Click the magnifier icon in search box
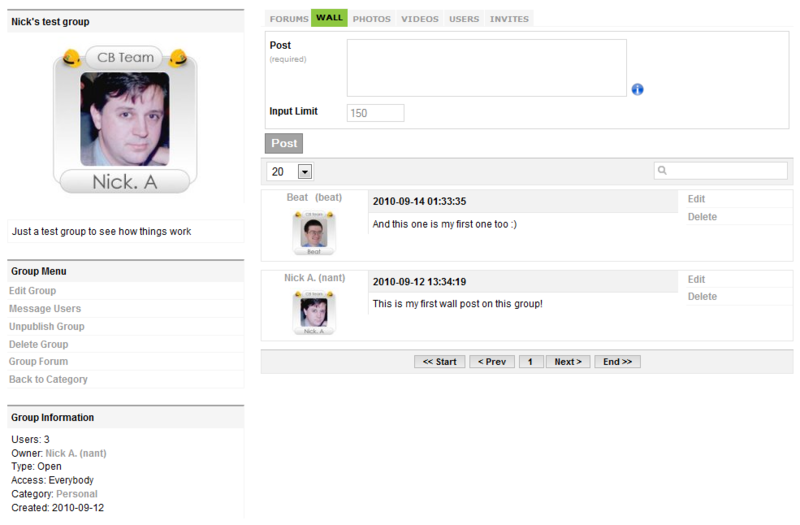Screen dimensions: 800x525 662,170
